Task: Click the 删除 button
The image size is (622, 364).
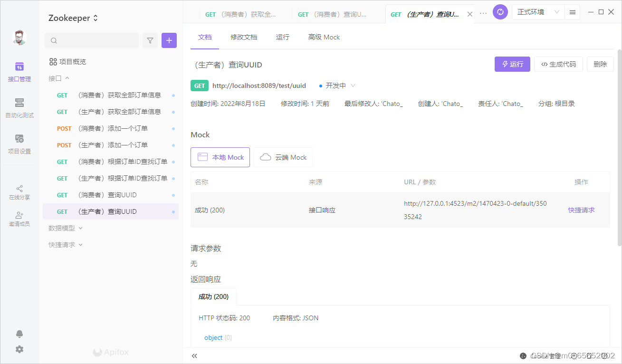Action: click(x=600, y=64)
